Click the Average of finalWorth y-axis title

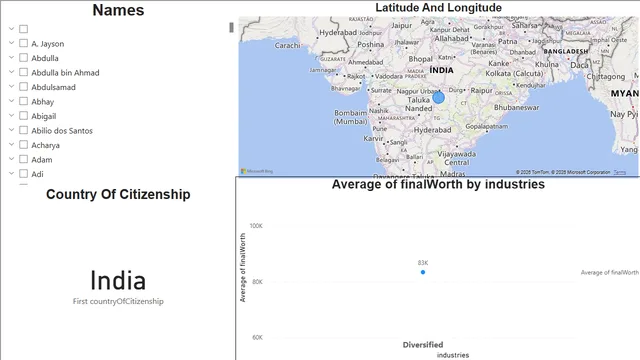point(243,268)
